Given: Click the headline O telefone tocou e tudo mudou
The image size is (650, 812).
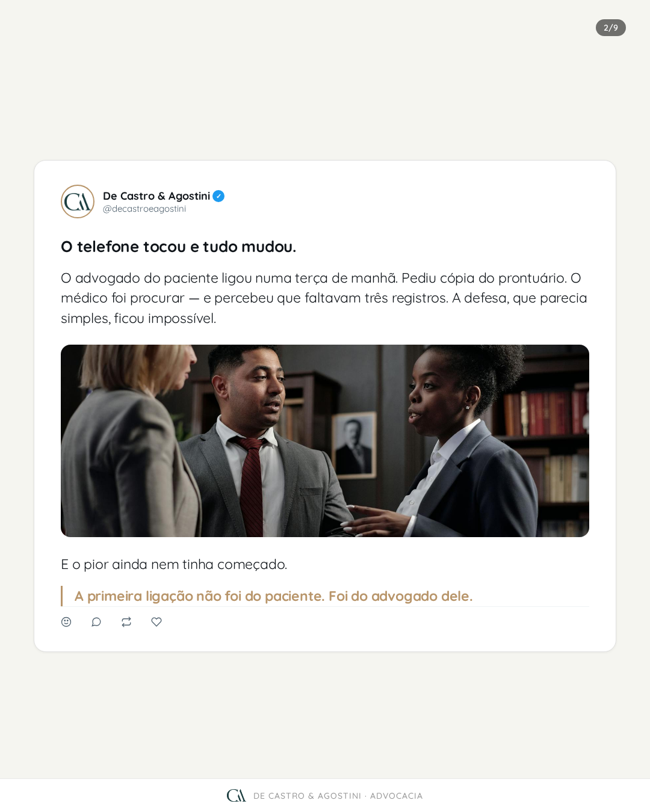Looking at the screenshot, I should coord(179,247).
